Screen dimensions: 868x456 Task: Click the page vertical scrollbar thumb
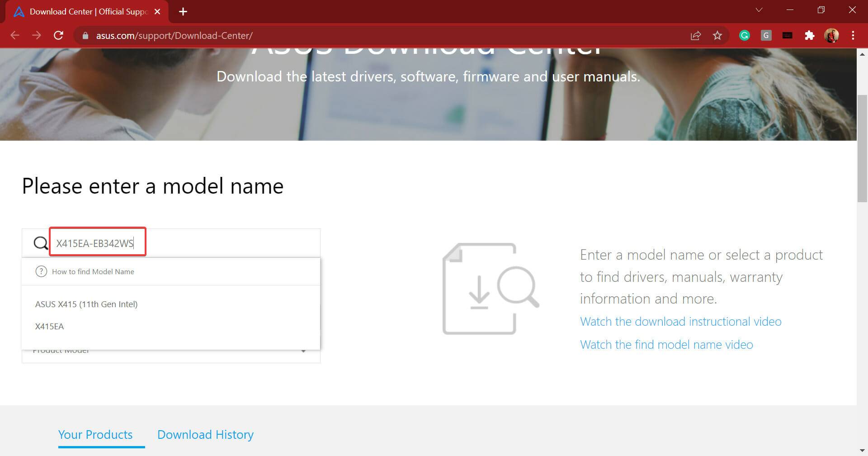point(862,148)
